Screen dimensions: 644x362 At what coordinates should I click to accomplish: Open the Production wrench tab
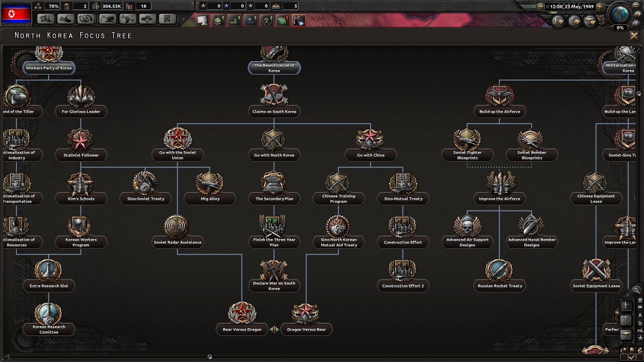(x=127, y=19)
